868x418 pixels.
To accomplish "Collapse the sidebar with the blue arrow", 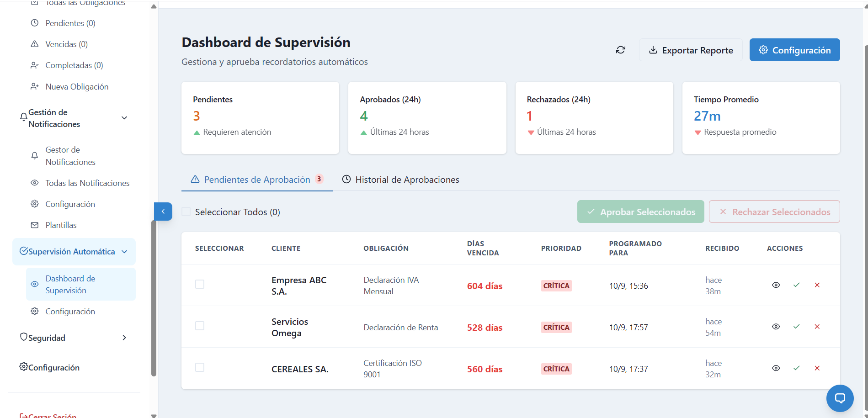I will [x=163, y=212].
